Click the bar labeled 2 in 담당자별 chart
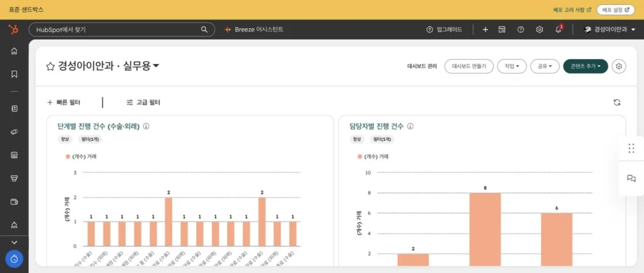This screenshot has width=644, height=273. (x=413, y=259)
